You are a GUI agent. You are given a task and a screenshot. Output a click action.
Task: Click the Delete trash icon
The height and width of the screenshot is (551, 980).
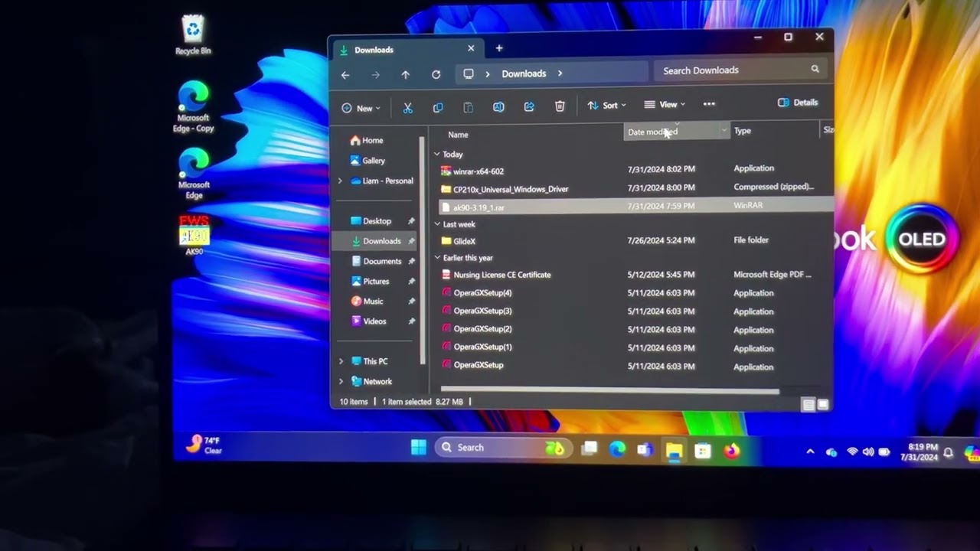point(560,106)
